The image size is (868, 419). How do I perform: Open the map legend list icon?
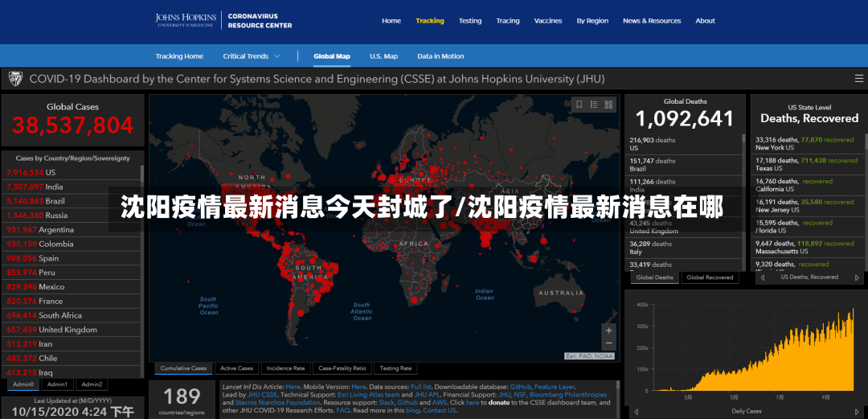pyautogui.click(x=594, y=105)
